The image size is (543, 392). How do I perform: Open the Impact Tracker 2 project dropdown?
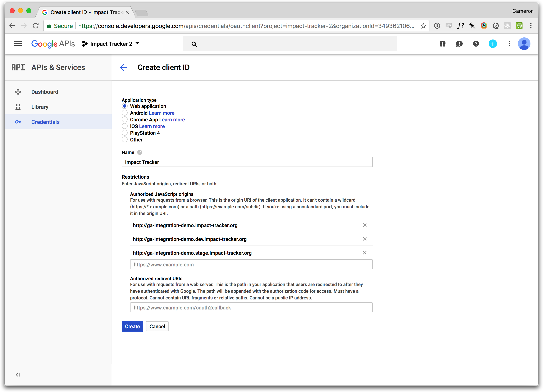tap(111, 44)
